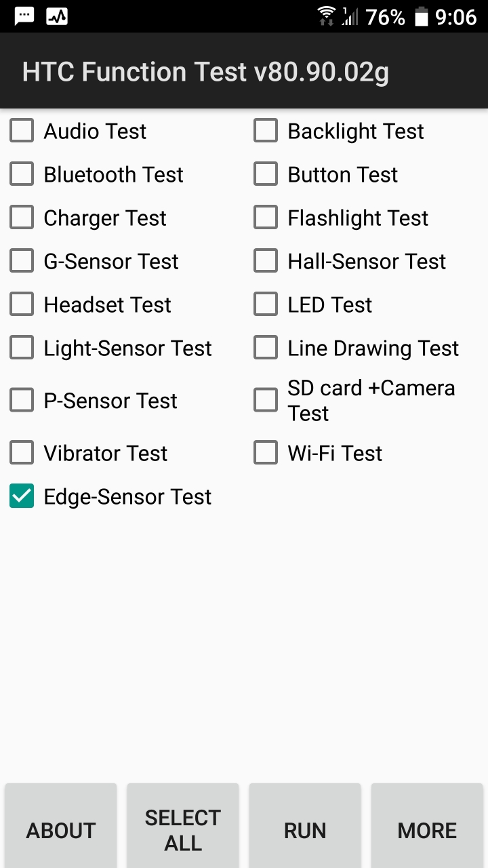This screenshot has width=488, height=868.
Task: Tap the SELECT ALL button
Action: point(183,827)
